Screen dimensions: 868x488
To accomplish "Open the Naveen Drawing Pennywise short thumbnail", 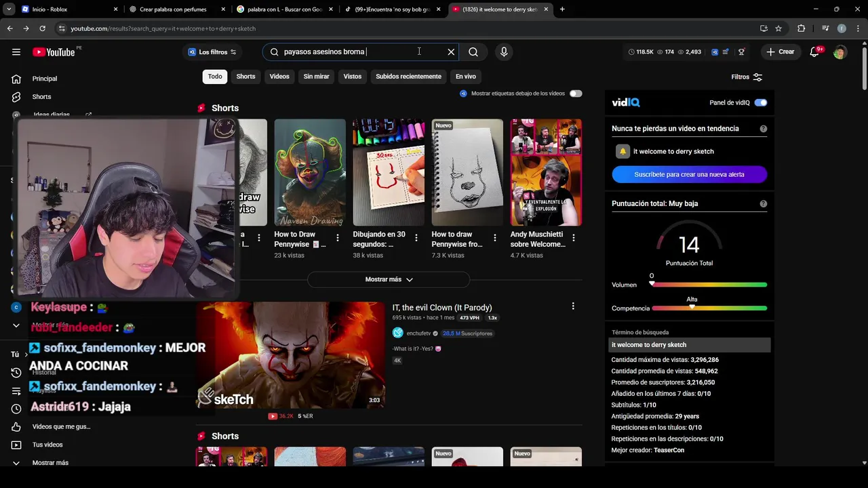I will 310,172.
